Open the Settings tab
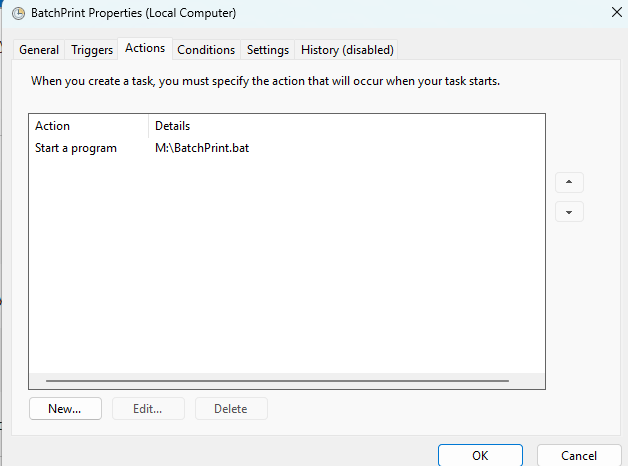628x466 pixels. [x=268, y=50]
